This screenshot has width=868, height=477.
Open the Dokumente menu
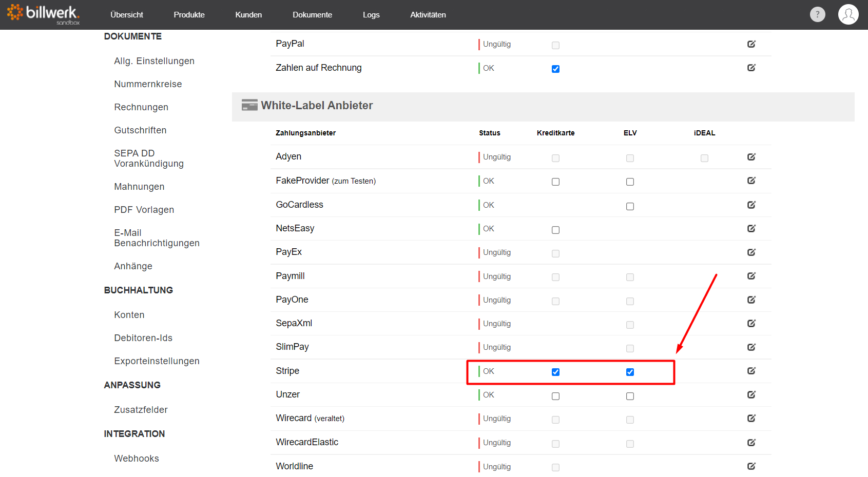(312, 15)
